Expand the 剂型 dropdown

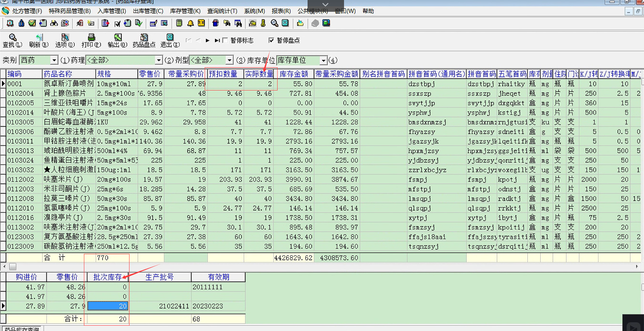point(229,60)
